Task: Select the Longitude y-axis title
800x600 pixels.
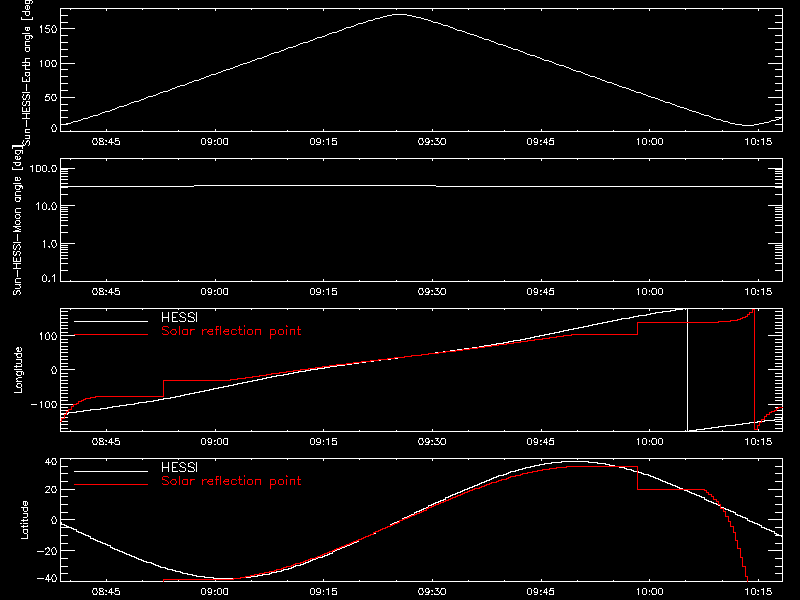Action: [18, 370]
